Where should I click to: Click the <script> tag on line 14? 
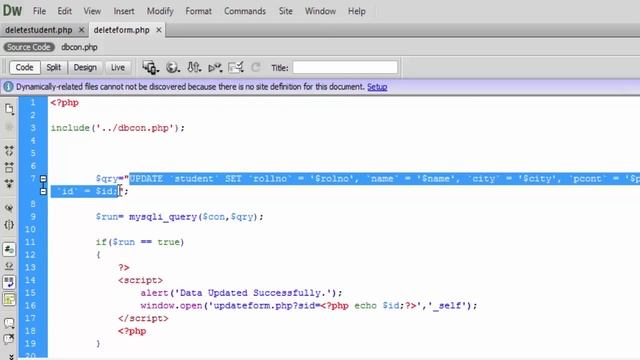tap(140, 280)
